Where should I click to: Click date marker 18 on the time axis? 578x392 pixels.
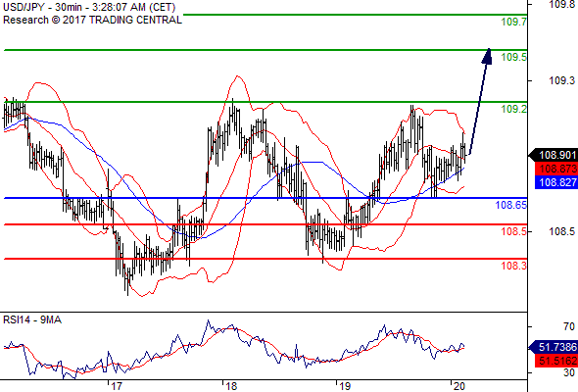231,386
